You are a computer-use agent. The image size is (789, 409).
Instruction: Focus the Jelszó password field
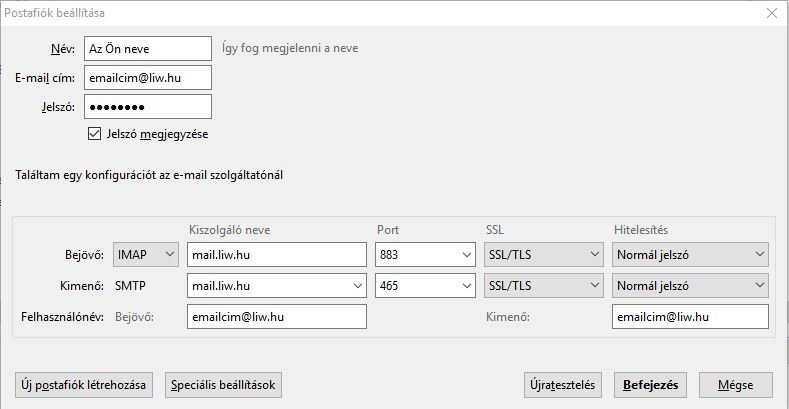[148, 106]
